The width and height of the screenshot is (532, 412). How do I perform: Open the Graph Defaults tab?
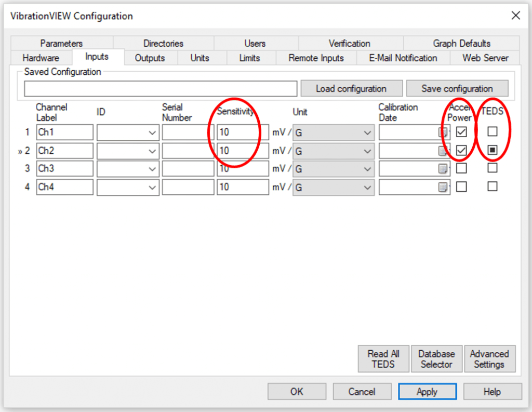click(x=461, y=44)
